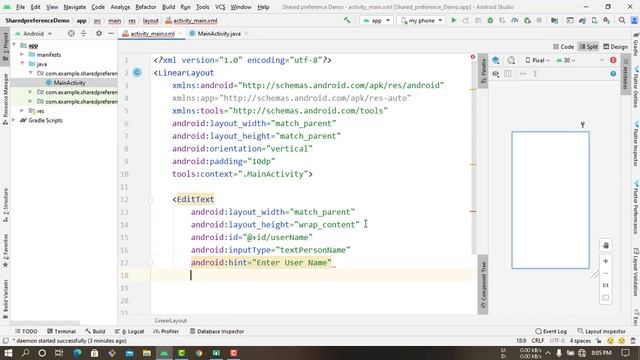This screenshot has width=640, height=360.
Task: Open the TODO tool window
Action: [x=26, y=331]
